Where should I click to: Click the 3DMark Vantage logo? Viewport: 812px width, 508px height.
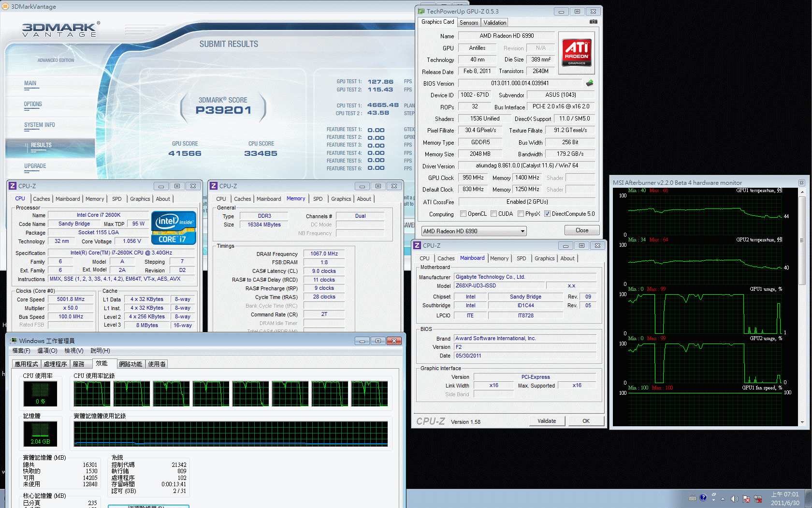pyautogui.click(x=61, y=30)
